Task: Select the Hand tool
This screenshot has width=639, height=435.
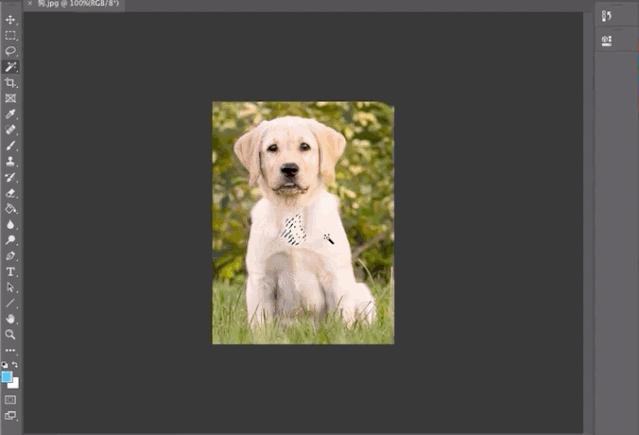Action: click(x=10, y=318)
